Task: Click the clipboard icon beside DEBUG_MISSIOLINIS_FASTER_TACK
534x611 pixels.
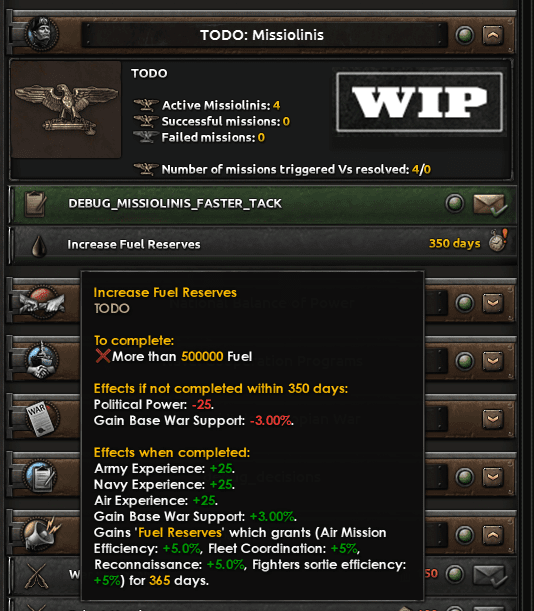Action: 35,203
